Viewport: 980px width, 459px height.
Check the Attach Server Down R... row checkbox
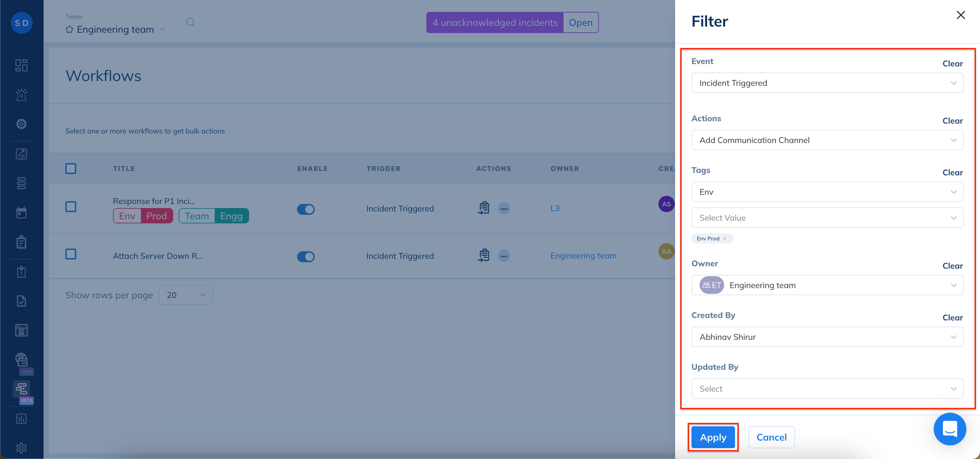[x=71, y=254]
